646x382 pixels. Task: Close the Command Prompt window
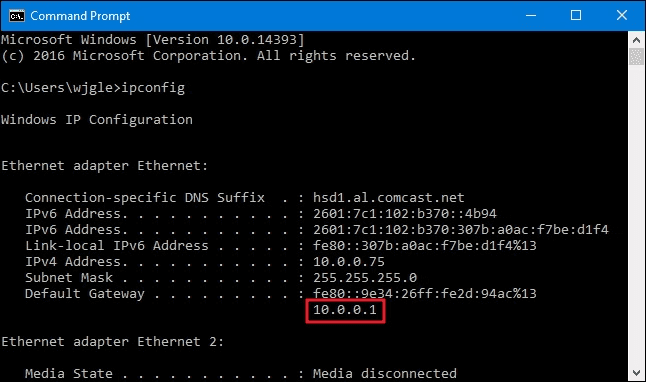(x=622, y=16)
